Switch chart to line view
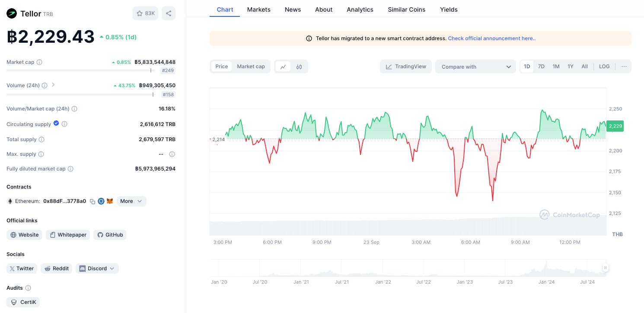 pos(283,66)
